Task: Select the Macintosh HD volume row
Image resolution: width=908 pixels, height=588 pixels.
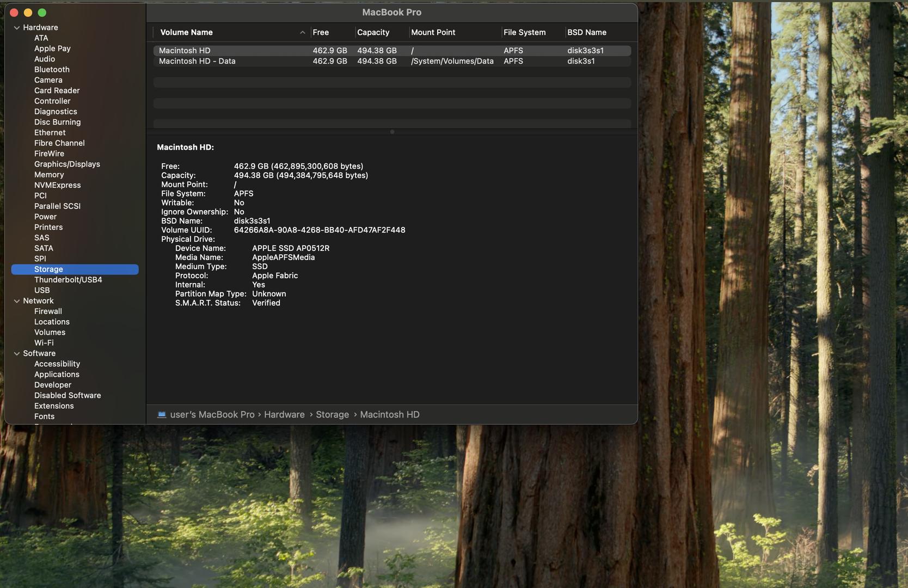Action: [x=392, y=51]
